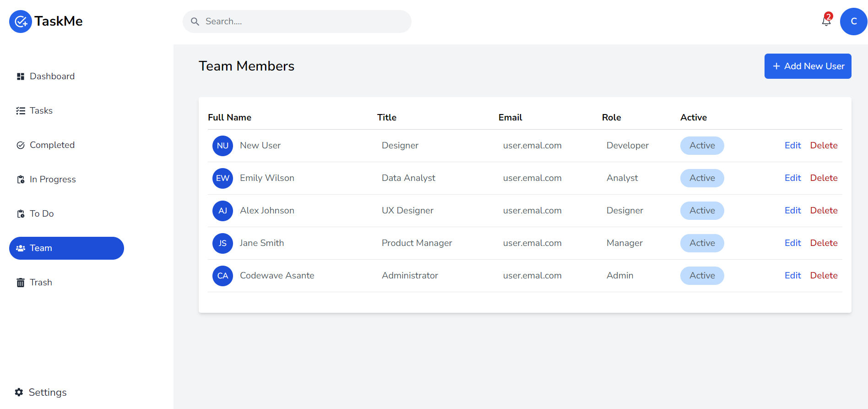
Task: Delete Emily Wilson
Action: click(x=824, y=178)
